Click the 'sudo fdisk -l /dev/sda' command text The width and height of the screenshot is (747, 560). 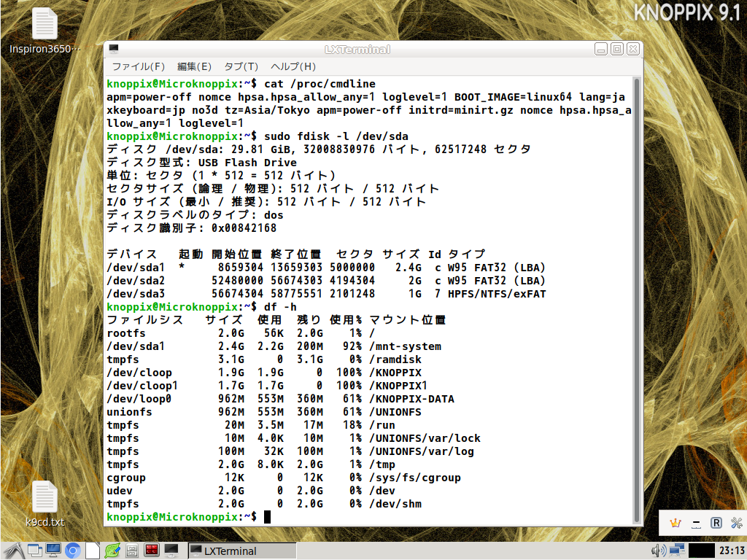point(336,136)
